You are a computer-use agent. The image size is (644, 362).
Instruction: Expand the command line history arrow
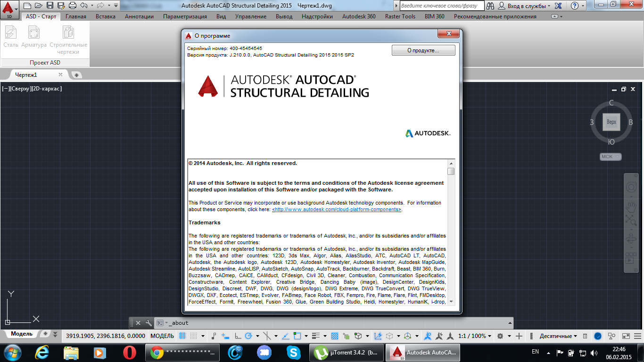pos(509,323)
